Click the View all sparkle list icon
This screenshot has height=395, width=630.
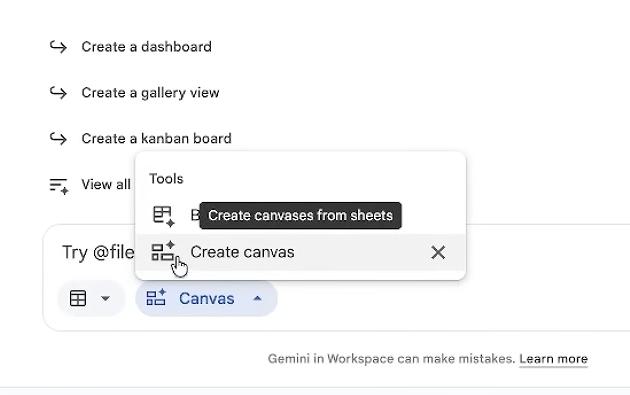(x=59, y=186)
